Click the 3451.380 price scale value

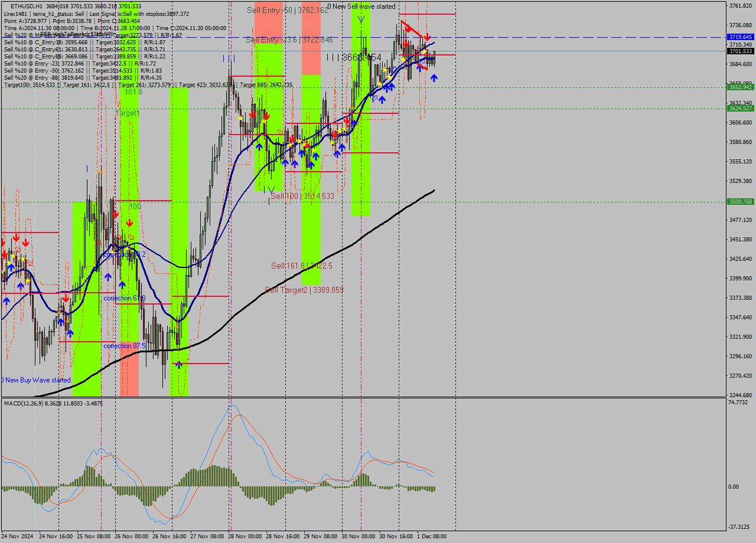pos(741,239)
